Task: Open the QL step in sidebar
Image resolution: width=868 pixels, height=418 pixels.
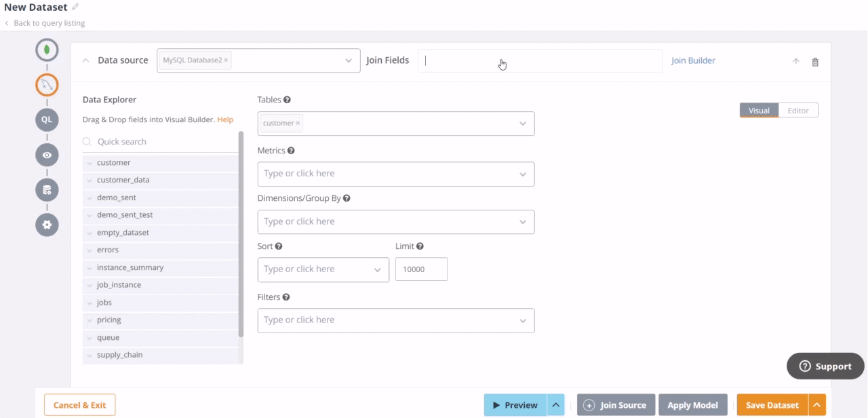Action: [x=47, y=119]
